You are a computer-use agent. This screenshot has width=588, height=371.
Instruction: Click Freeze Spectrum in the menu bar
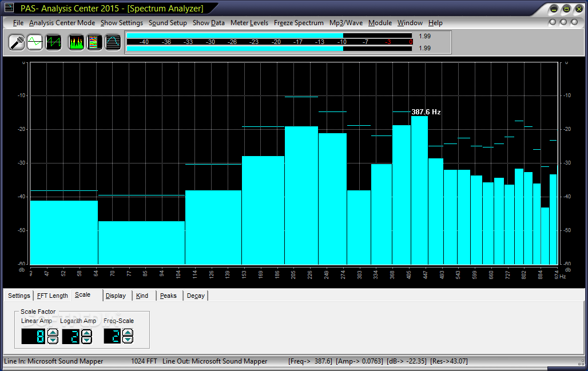(299, 23)
